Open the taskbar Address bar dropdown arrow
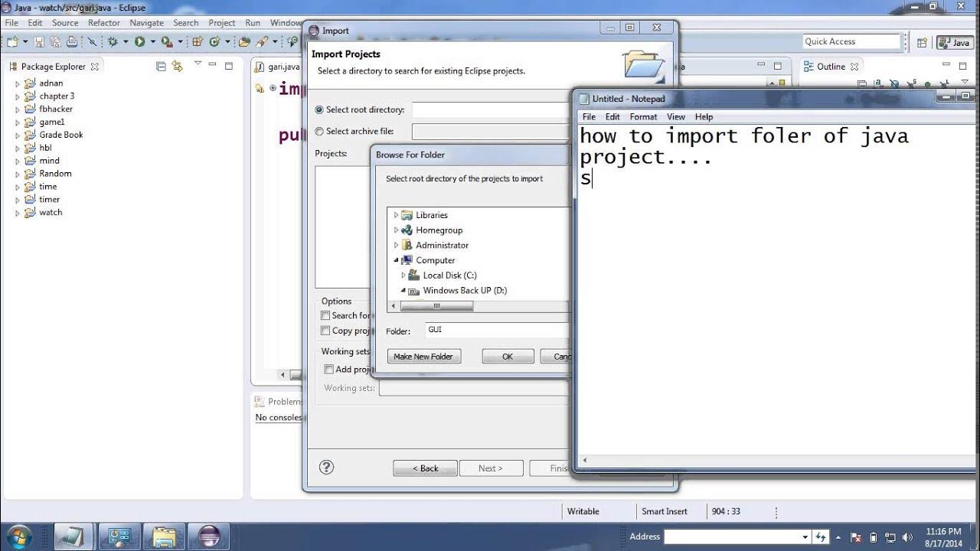The width and height of the screenshot is (980, 551). (x=805, y=537)
